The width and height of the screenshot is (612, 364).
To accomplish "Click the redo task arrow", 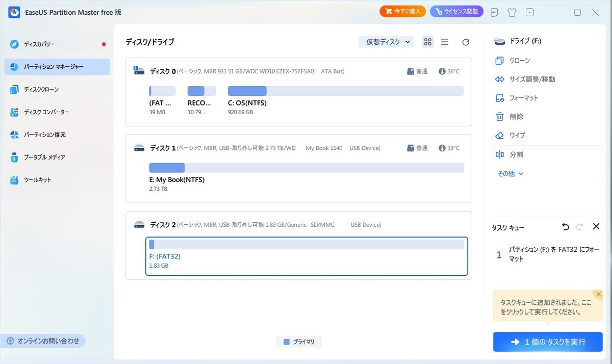I will click(579, 227).
